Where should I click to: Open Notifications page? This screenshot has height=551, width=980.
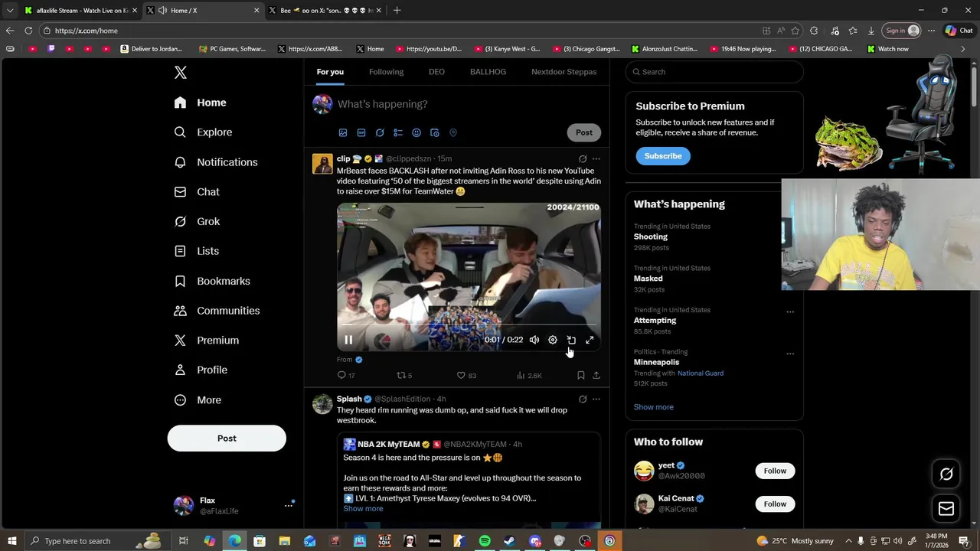216,162
